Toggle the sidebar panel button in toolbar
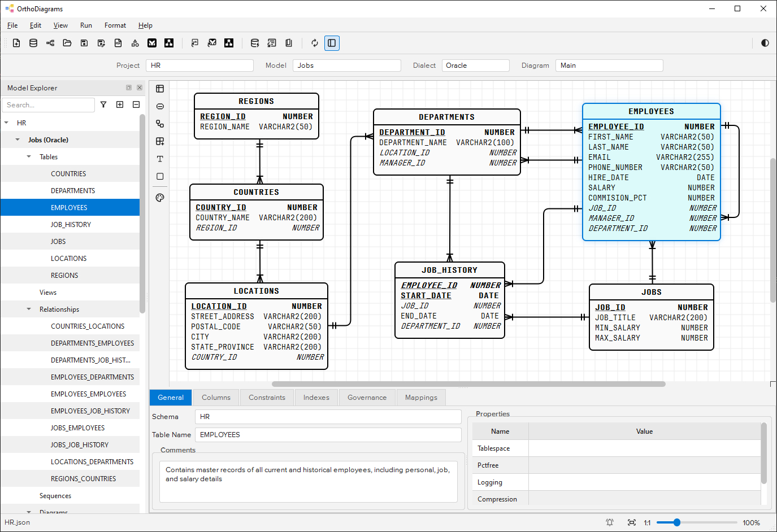This screenshot has width=777, height=532. 332,43
